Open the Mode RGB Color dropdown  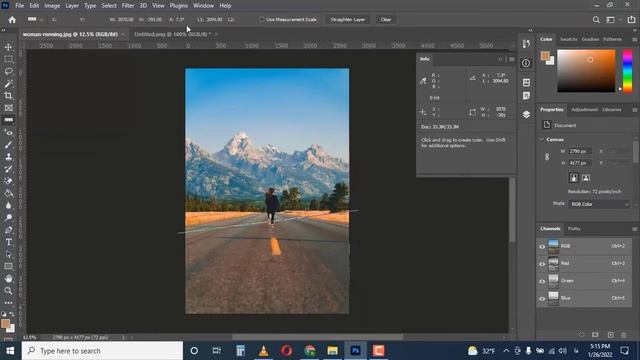coord(599,204)
